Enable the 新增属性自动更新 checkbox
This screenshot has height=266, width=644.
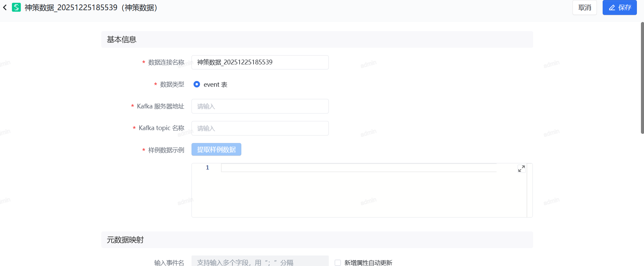pyautogui.click(x=338, y=263)
